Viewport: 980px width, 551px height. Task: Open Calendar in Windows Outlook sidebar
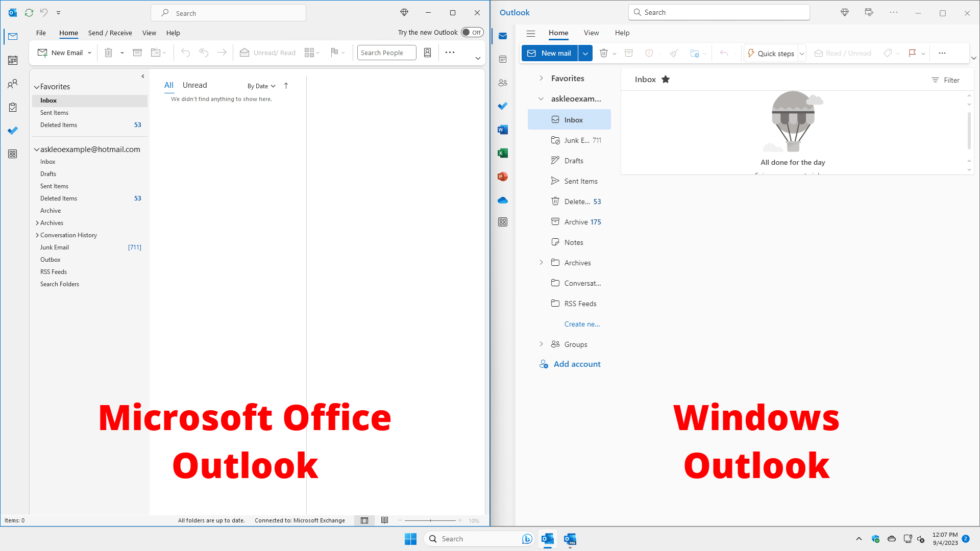[503, 59]
